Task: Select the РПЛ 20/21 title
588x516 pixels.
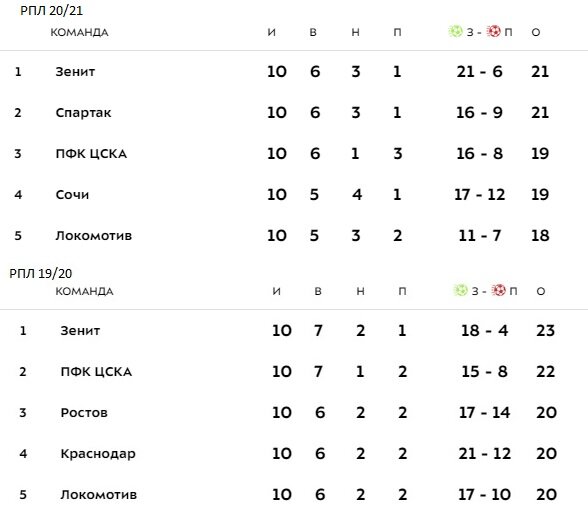Action: tap(51, 10)
